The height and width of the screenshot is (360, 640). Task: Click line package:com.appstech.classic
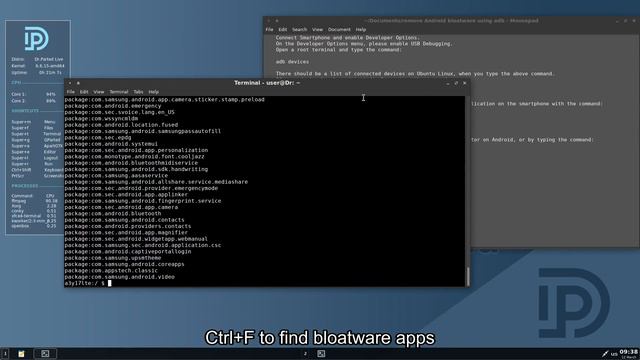click(111, 271)
